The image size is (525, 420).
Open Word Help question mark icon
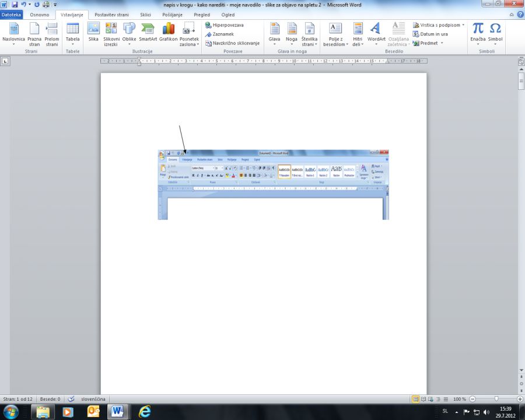pyautogui.click(x=520, y=15)
